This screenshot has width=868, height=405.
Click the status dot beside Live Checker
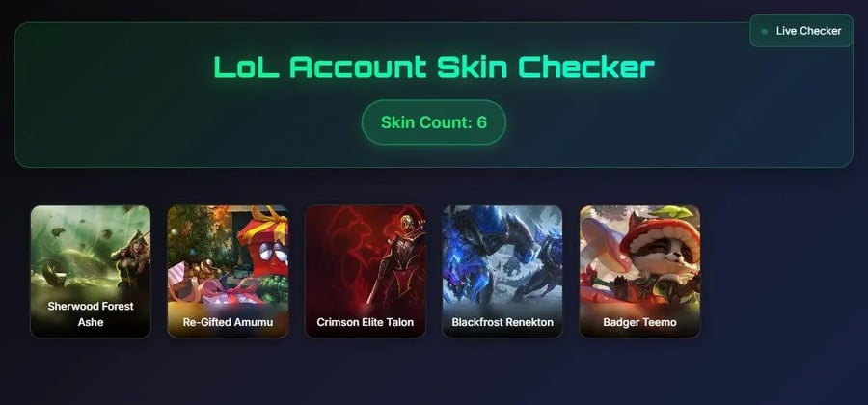tap(765, 32)
